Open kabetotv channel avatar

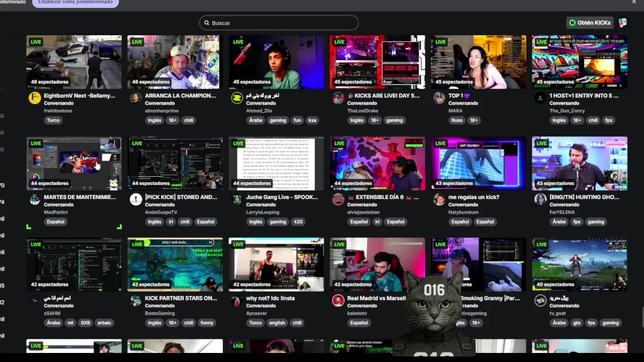338,301
